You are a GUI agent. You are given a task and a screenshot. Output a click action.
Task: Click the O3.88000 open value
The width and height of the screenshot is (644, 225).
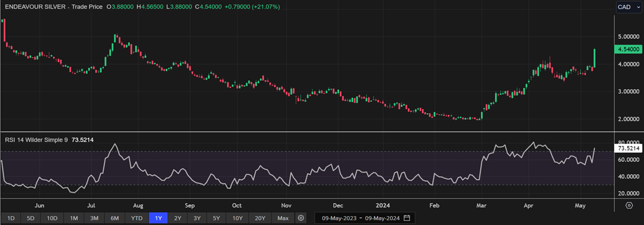(x=120, y=7)
